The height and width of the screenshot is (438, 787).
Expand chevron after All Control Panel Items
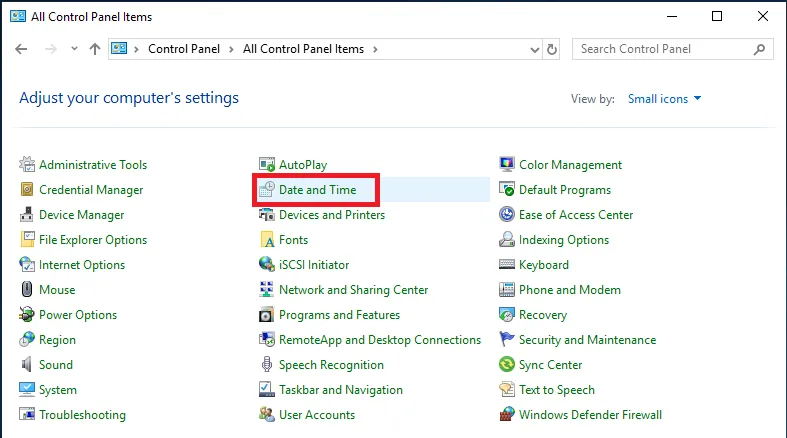(375, 49)
